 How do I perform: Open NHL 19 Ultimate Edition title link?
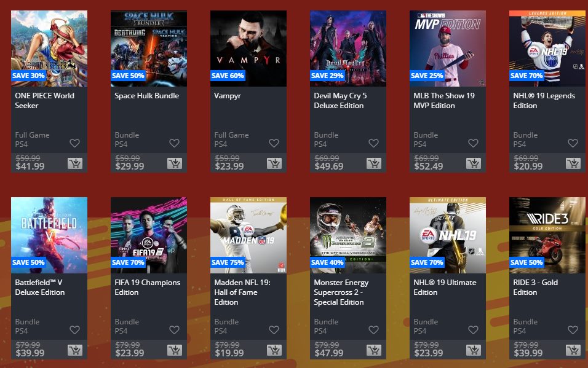coord(445,288)
